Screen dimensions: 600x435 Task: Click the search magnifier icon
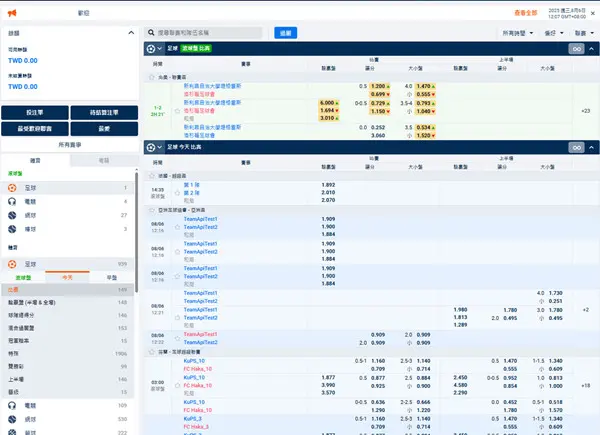click(149, 33)
